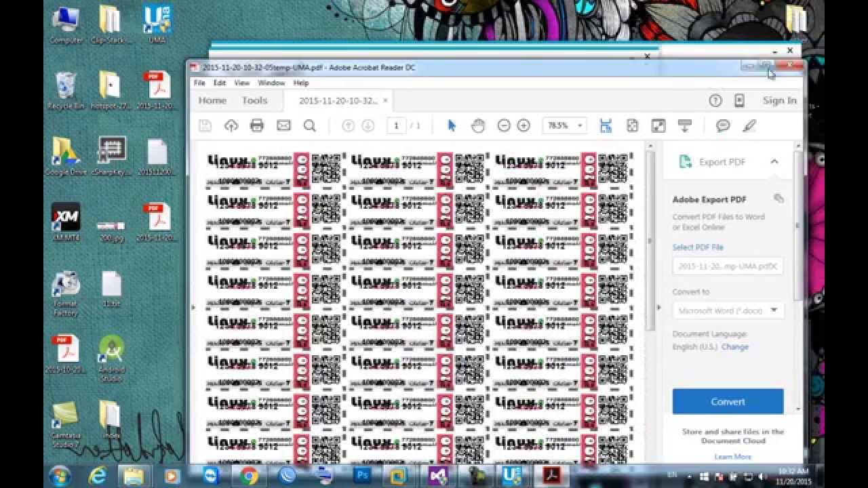The height and width of the screenshot is (488, 868).
Task: Collapse the Export PDF section chevron
Action: (x=774, y=161)
